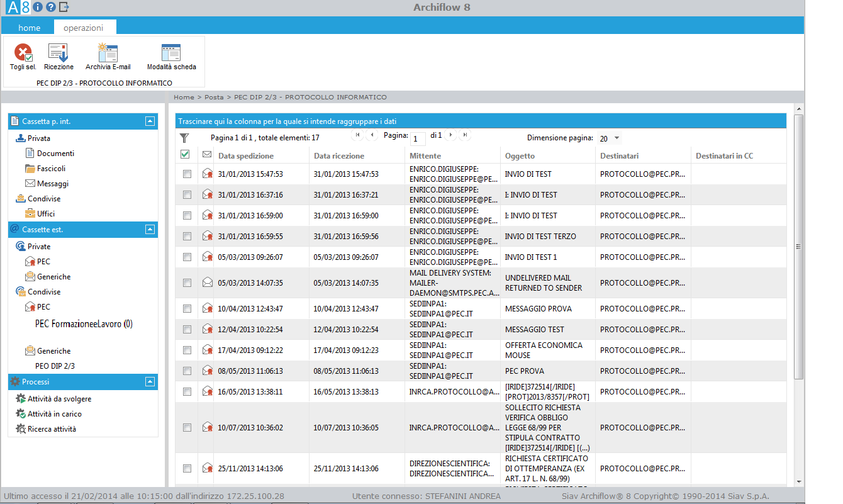Go to next page arrow

(450, 135)
